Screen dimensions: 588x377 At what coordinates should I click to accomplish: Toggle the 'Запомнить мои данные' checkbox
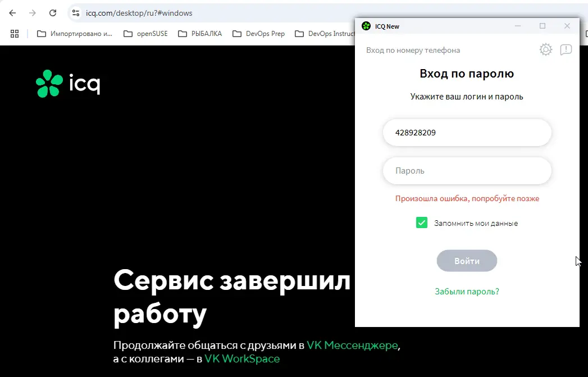tap(422, 223)
